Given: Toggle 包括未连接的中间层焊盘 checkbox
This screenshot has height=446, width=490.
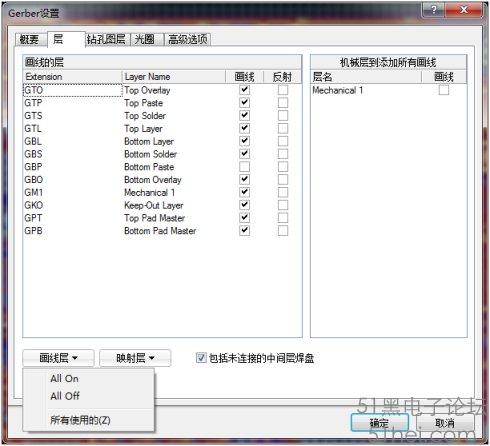Looking at the screenshot, I should [x=201, y=358].
